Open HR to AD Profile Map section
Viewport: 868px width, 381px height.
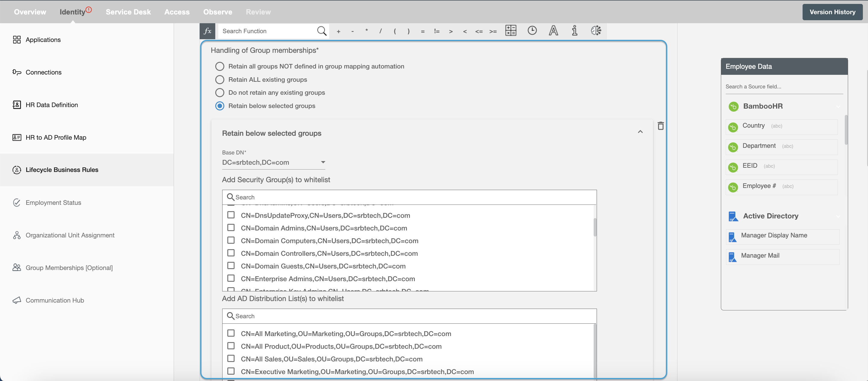click(56, 137)
